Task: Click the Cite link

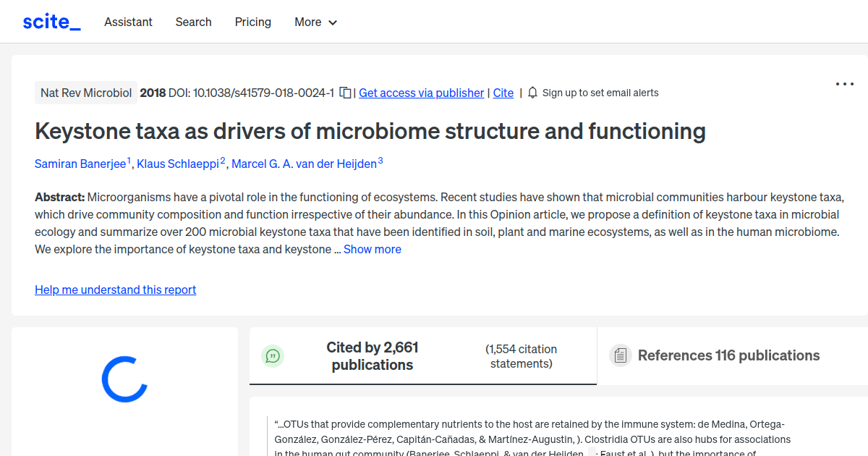Action: pyautogui.click(x=503, y=93)
